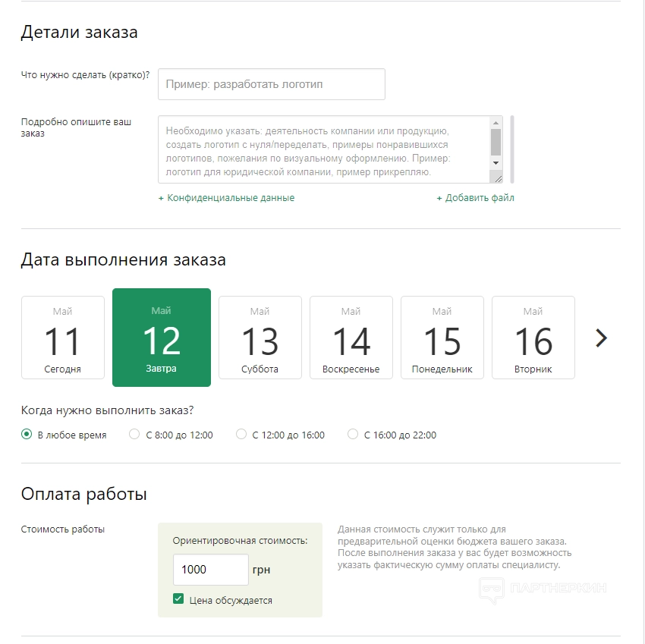The image size is (645, 644).
Task: Choose the May 15 'Понедельник' date card
Action: (442, 338)
